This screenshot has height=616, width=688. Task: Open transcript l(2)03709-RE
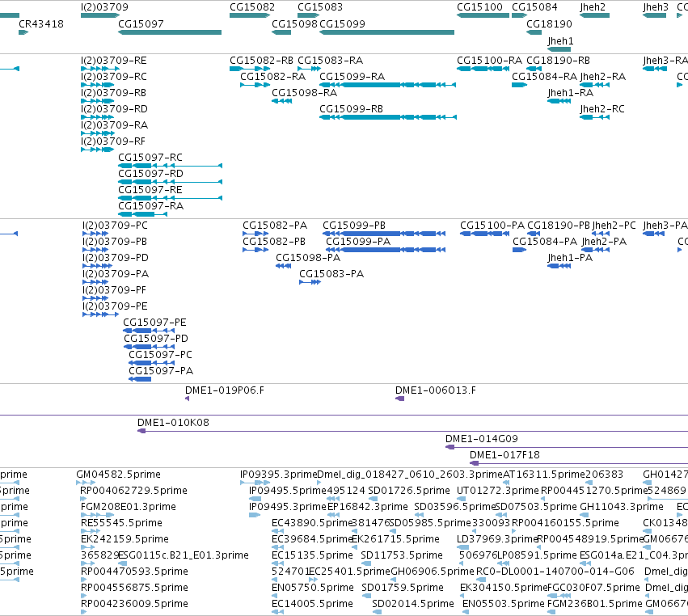114,61
